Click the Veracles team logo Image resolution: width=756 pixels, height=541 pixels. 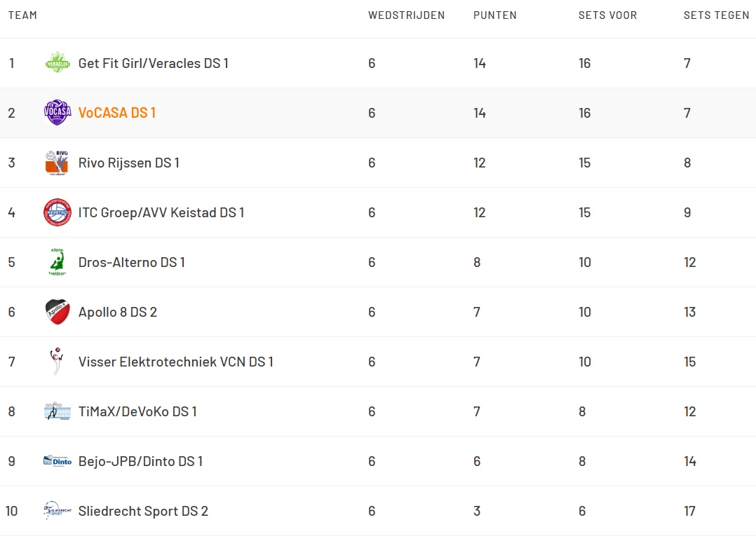pyautogui.click(x=58, y=63)
